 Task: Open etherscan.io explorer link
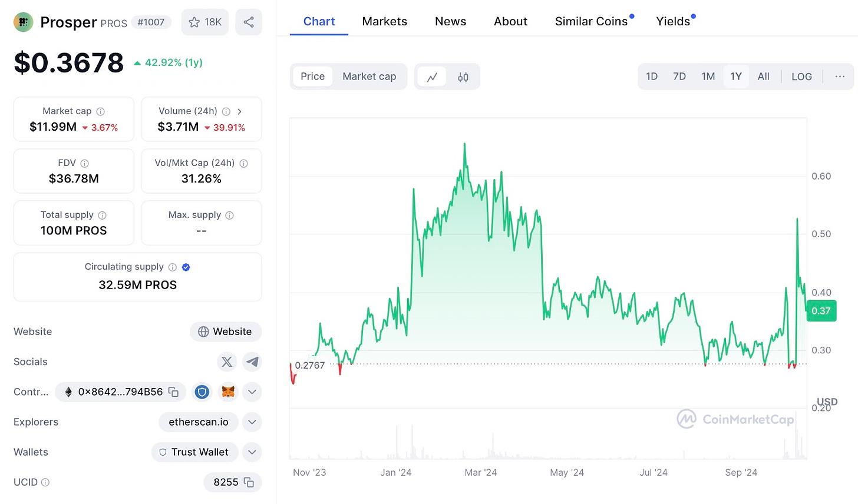199,422
